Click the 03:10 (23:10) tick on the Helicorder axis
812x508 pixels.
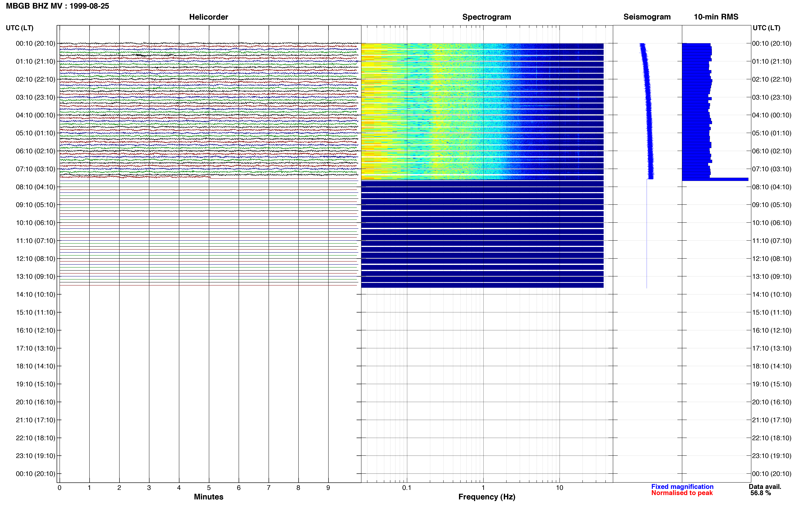tap(36, 97)
